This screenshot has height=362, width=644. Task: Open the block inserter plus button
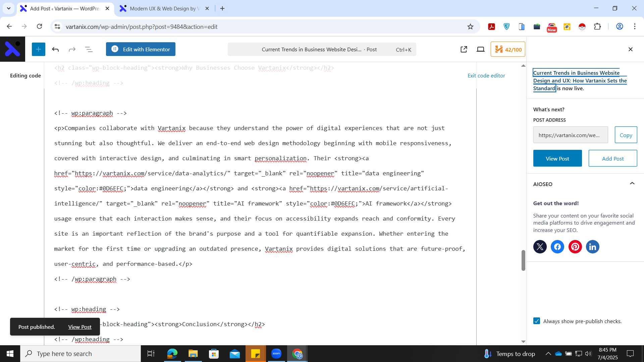click(39, 49)
